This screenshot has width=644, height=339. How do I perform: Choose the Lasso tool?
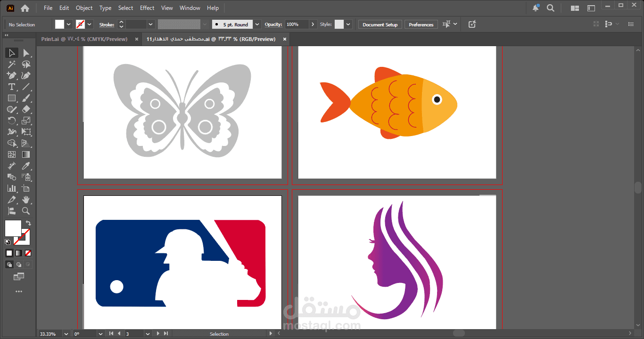coord(26,65)
